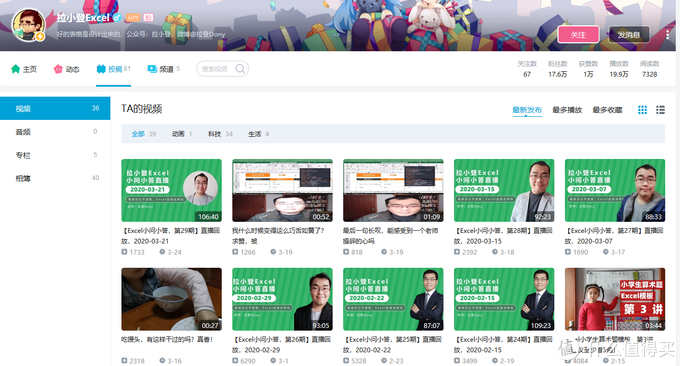The image size is (680, 366).
Task: Open the 00:52 duration video thumbnail
Action: pos(282,190)
